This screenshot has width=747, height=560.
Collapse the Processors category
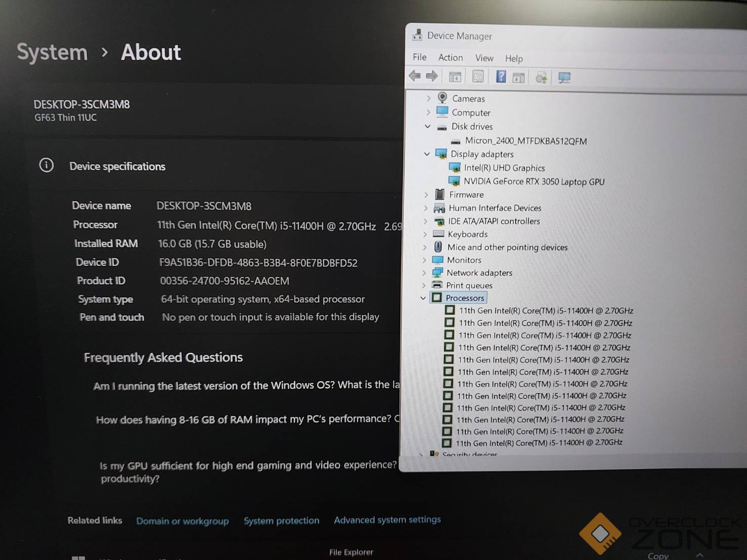coord(423,298)
